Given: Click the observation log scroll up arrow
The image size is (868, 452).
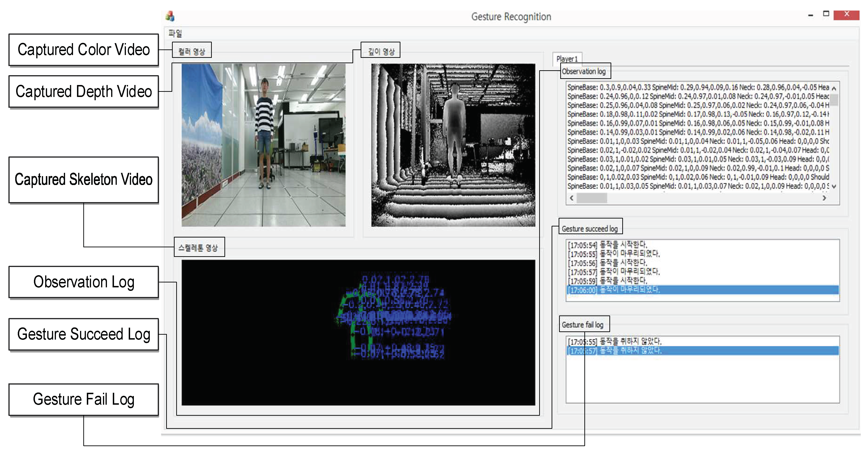Looking at the screenshot, I should (x=834, y=89).
